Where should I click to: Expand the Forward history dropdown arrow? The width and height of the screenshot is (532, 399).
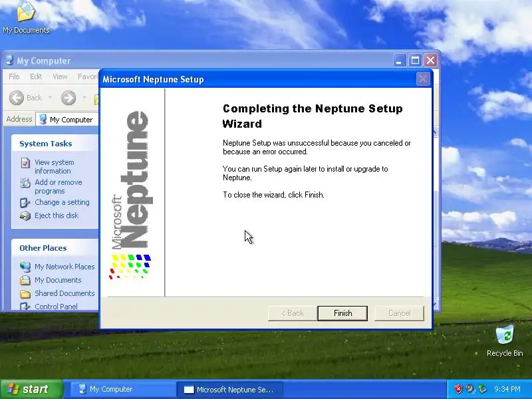tap(84, 98)
